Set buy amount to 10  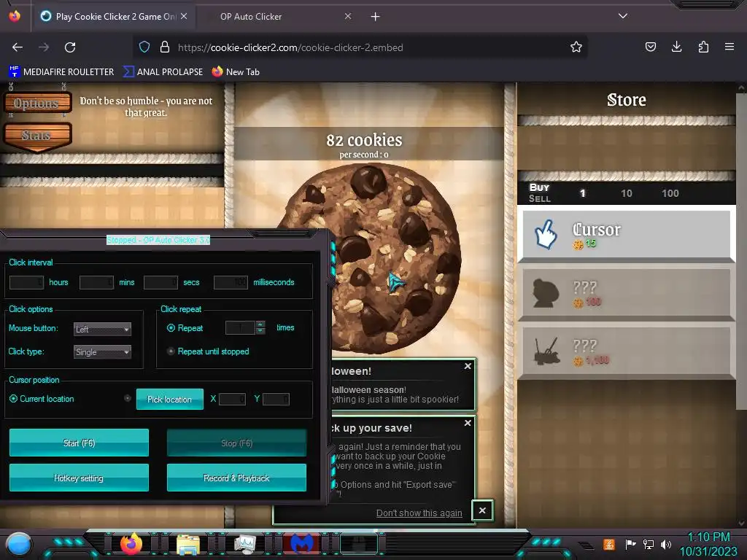pyautogui.click(x=627, y=193)
